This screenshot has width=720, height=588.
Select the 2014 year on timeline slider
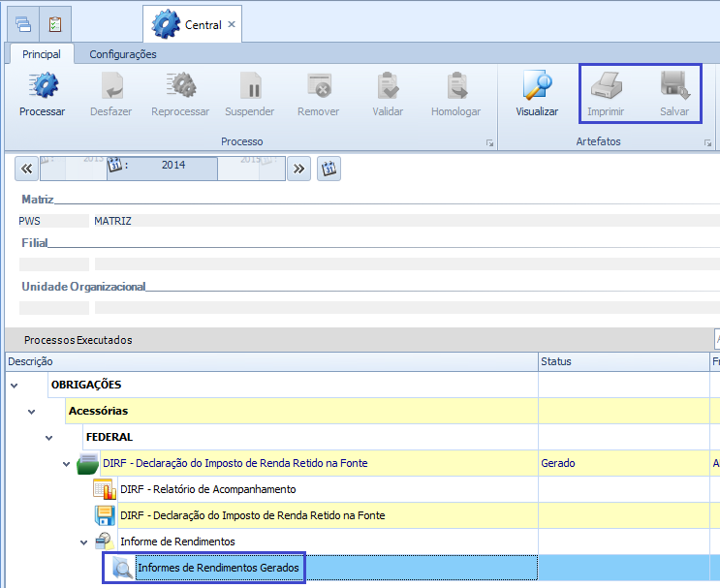coord(172,166)
